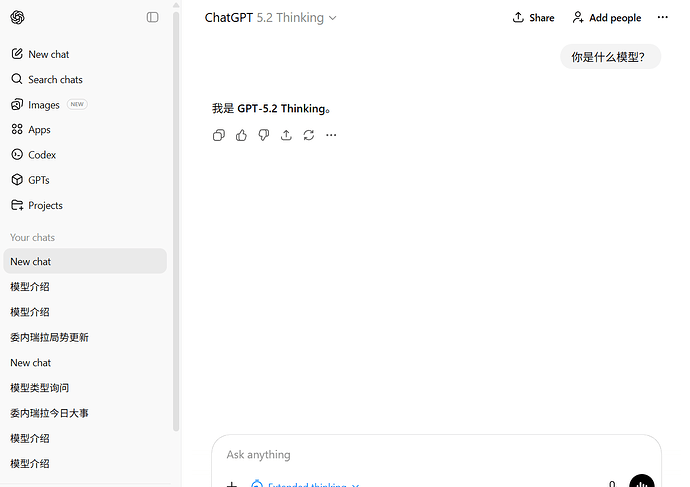Give the response a thumbs up
Image resolution: width=690 pixels, height=487 pixels.
[241, 135]
